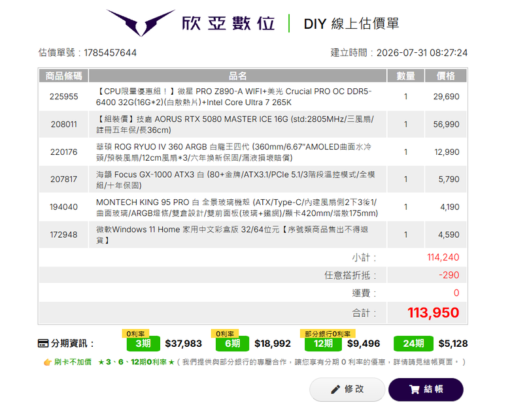The height and width of the screenshot is (420, 510).
Task: Click the total 113,950
Action: (x=433, y=313)
